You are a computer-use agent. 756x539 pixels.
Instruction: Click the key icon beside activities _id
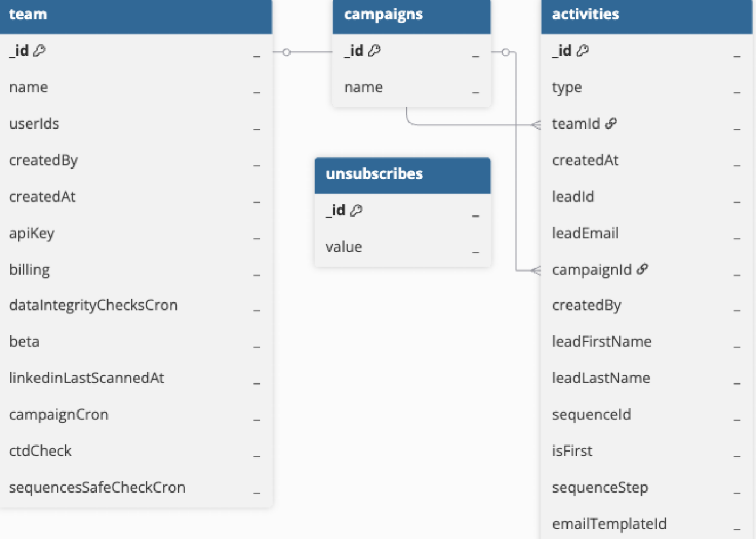582,51
